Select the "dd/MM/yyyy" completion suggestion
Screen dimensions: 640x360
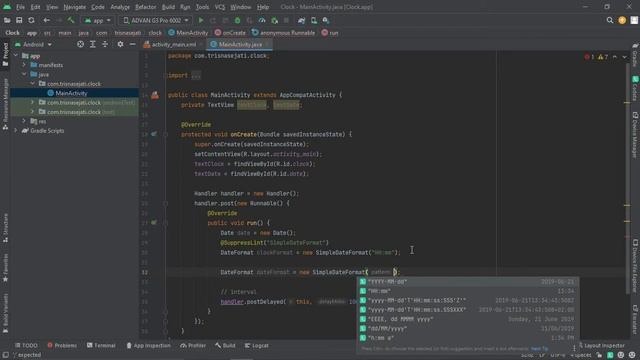(x=467, y=328)
